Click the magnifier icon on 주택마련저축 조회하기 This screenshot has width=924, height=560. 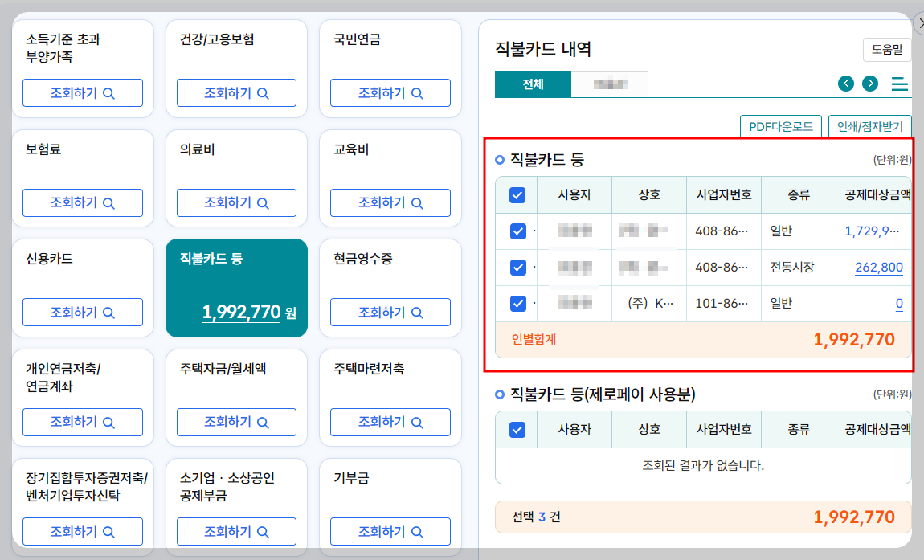click(417, 422)
